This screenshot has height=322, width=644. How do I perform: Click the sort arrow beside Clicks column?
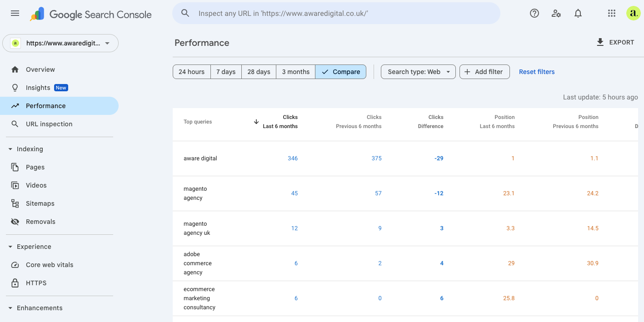tap(256, 122)
